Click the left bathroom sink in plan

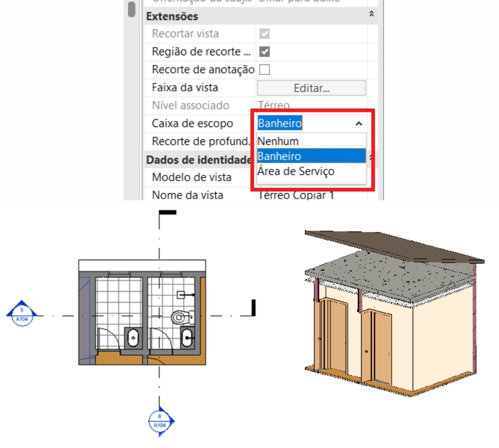[x=133, y=337]
